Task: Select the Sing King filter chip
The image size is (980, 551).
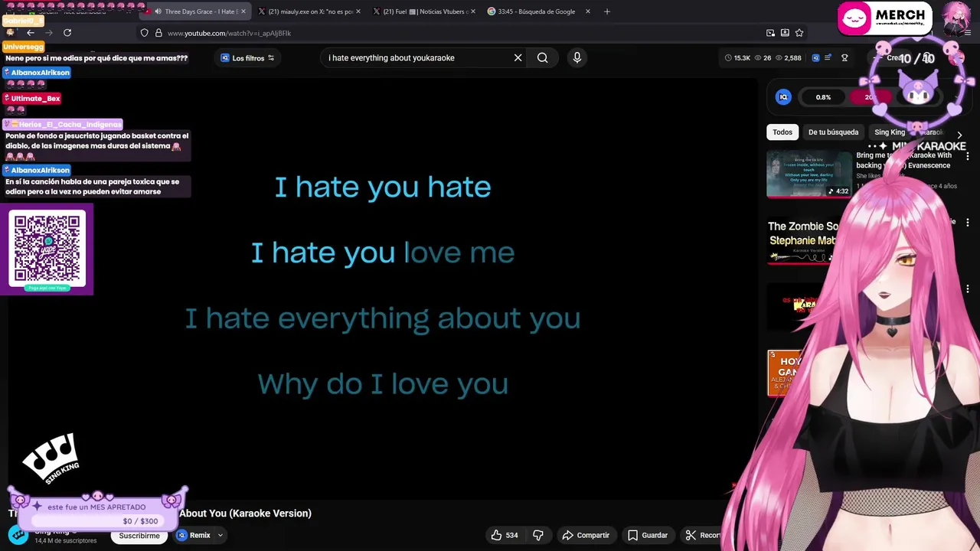Action: tap(890, 132)
